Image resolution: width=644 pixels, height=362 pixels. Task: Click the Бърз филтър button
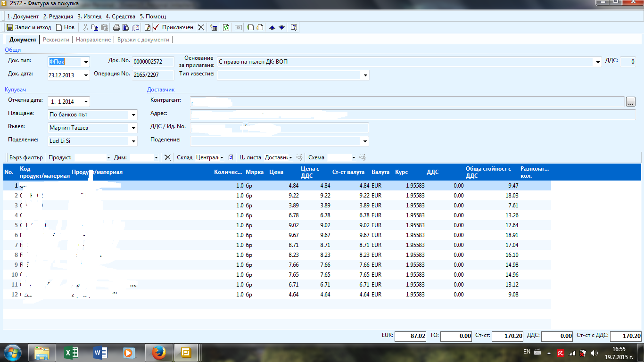tap(26, 157)
